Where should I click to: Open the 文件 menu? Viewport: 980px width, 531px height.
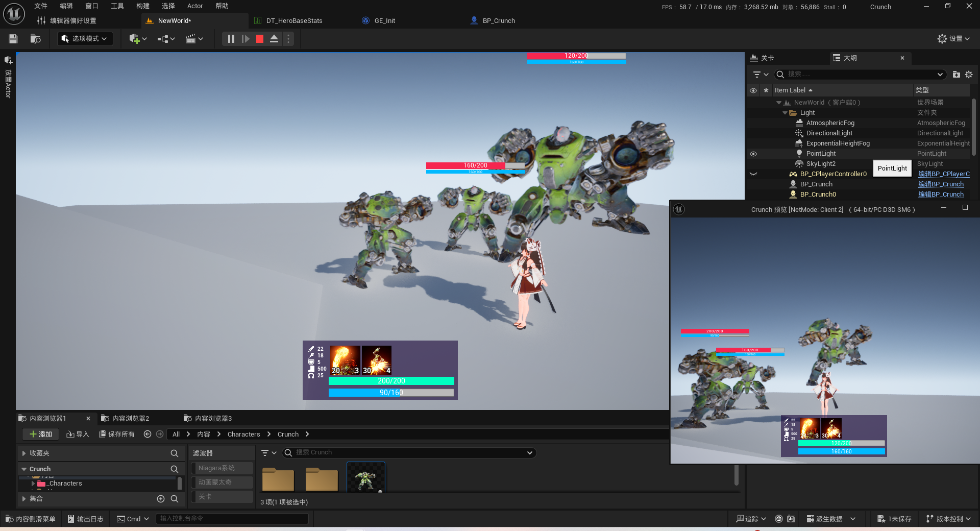pos(41,6)
